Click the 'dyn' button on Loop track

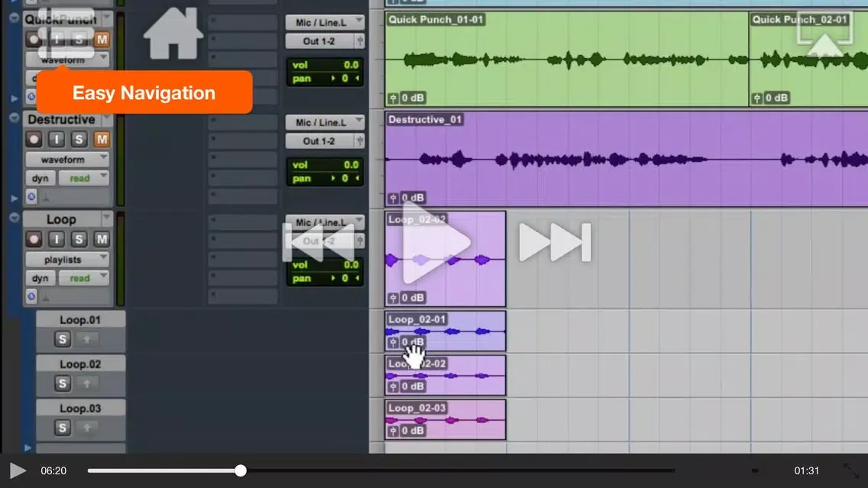click(40, 278)
